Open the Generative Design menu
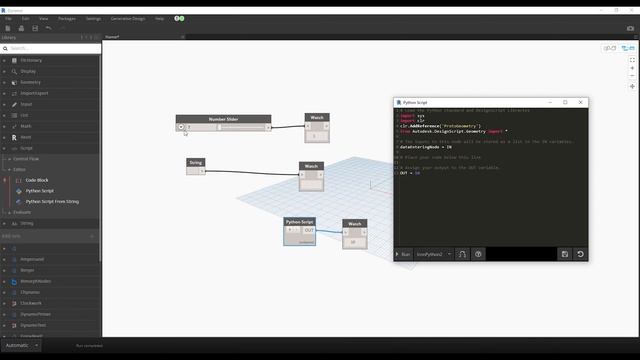The image size is (640, 360). tap(128, 19)
